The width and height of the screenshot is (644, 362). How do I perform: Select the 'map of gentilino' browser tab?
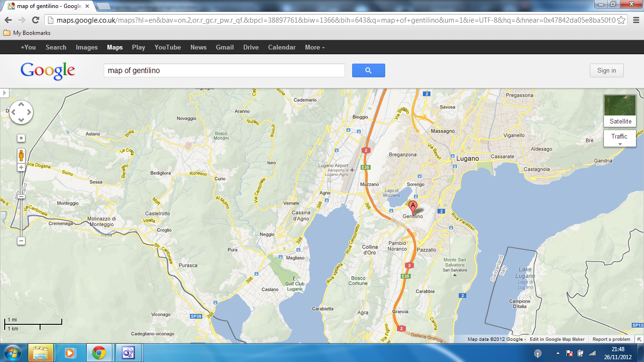tap(48, 6)
